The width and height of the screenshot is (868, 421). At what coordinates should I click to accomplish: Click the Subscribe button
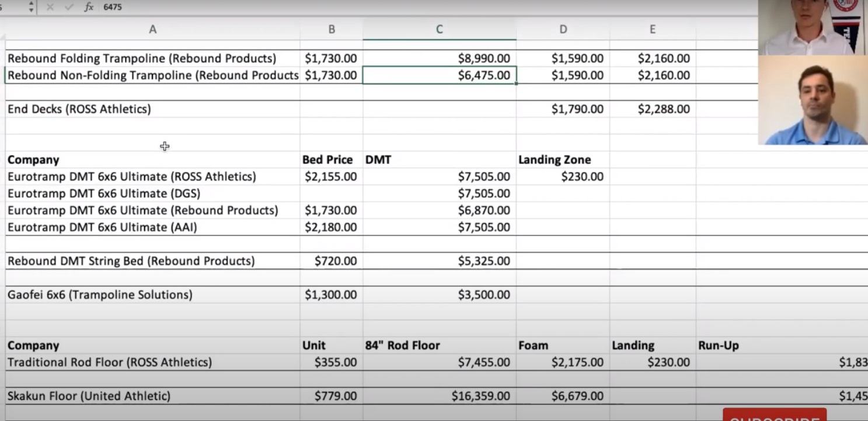tap(775, 415)
